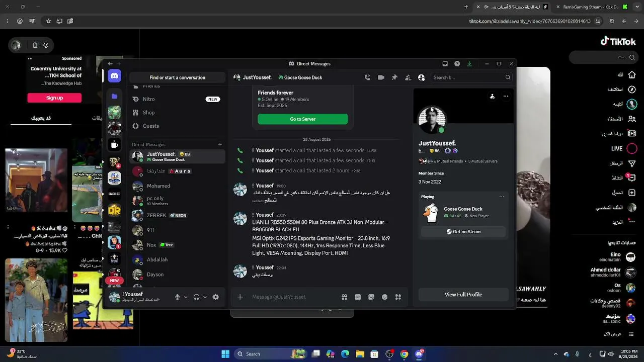Open Microsoft Edge from the taskbar
Viewport: 644px width, 362px height.
click(x=345, y=354)
